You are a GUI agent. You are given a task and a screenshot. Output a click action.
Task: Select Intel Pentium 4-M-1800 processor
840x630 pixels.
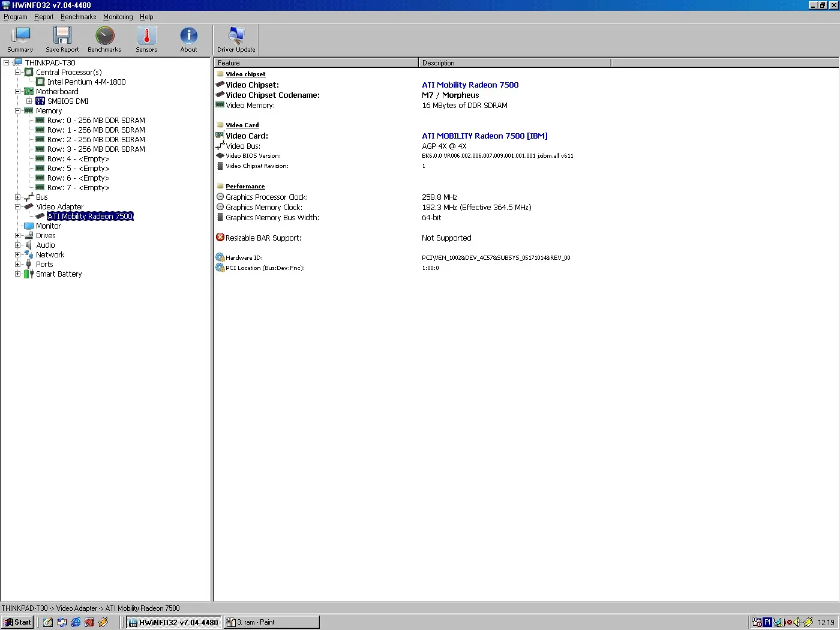[86, 82]
